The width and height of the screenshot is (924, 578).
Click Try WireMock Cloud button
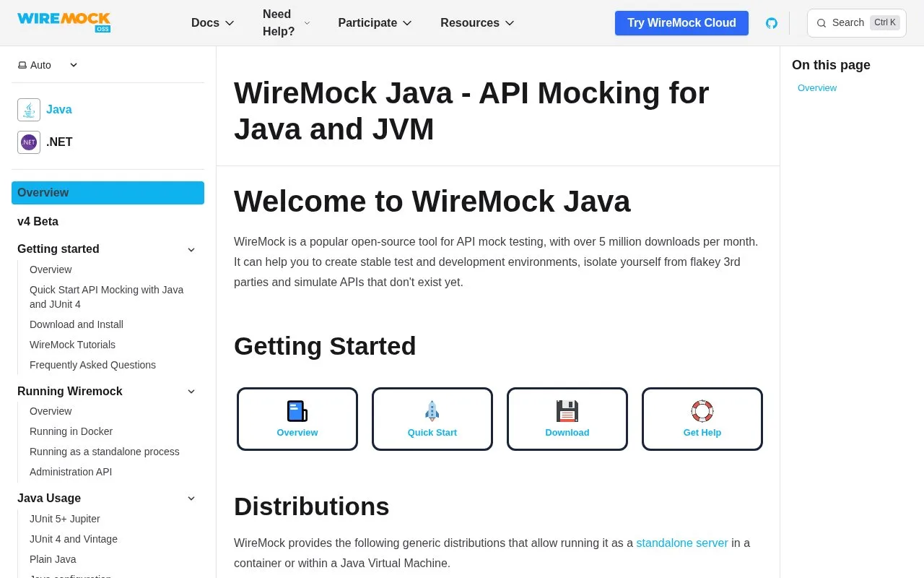click(x=681, y=23)
